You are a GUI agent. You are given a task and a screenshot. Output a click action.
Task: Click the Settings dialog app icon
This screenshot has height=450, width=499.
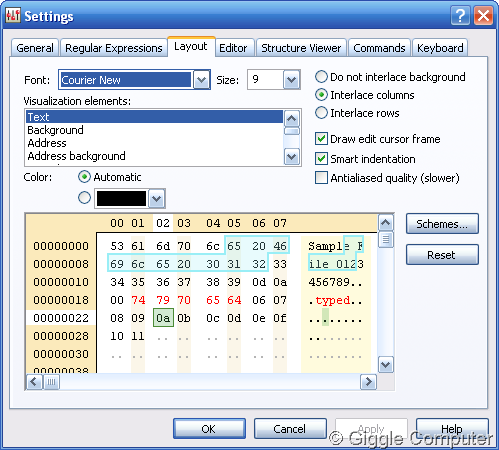(13, 15)
